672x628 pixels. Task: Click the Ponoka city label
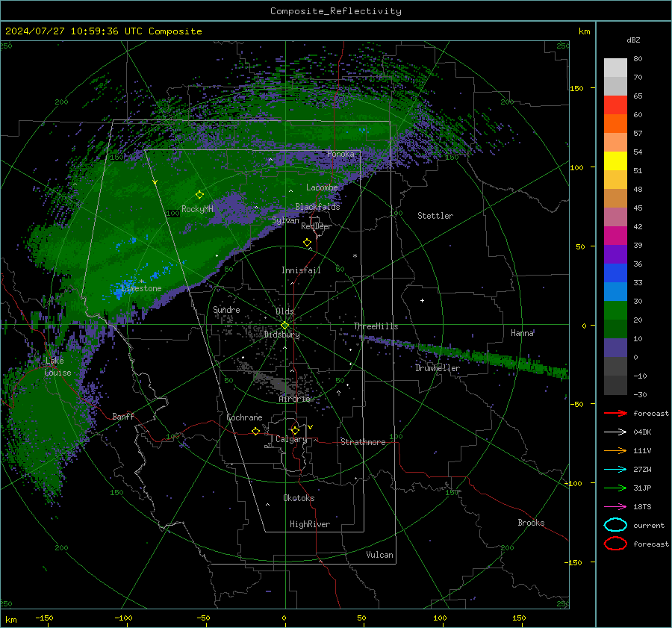pos(340,154)
